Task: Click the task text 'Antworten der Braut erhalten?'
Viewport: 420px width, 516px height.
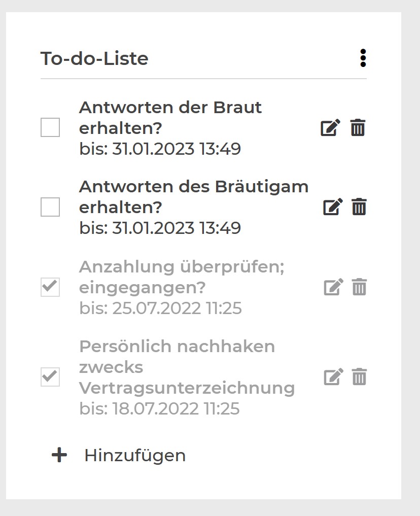Action: (x=170, y=118)
